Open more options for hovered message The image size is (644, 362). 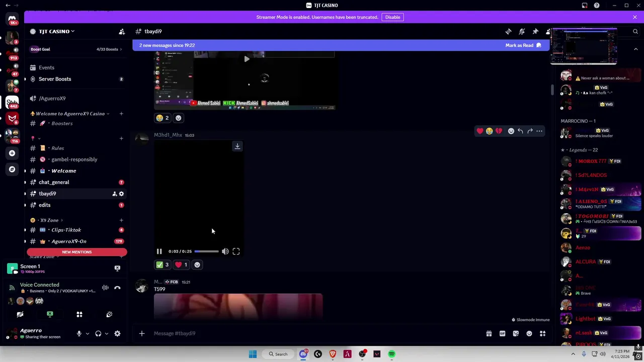[539, 131]
